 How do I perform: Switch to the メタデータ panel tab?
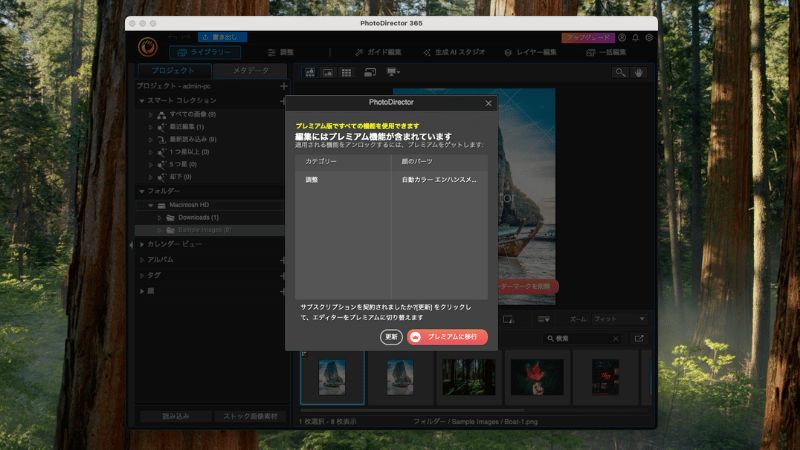pos(251,70)
